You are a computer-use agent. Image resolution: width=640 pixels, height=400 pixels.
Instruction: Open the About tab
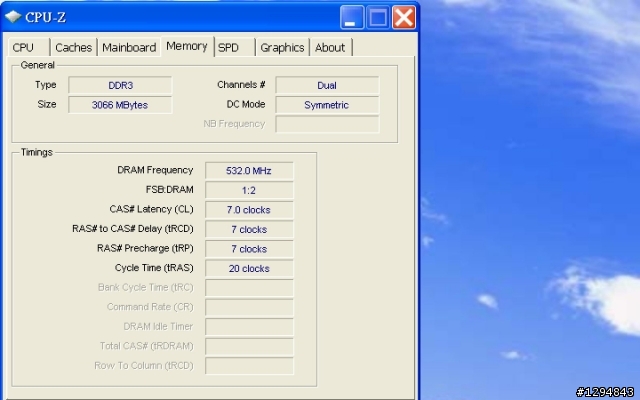pos(331,47)
